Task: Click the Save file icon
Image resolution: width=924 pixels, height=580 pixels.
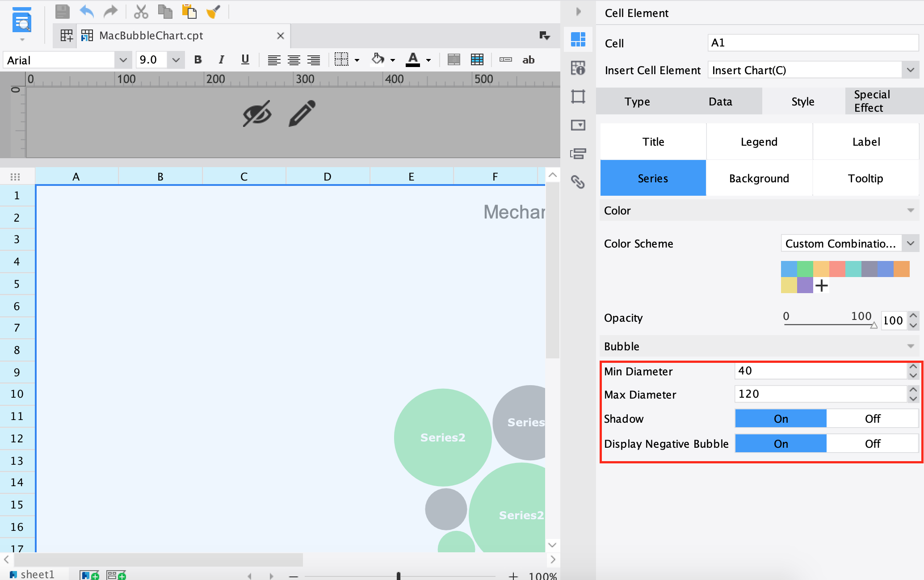Action: coord(62,12)
